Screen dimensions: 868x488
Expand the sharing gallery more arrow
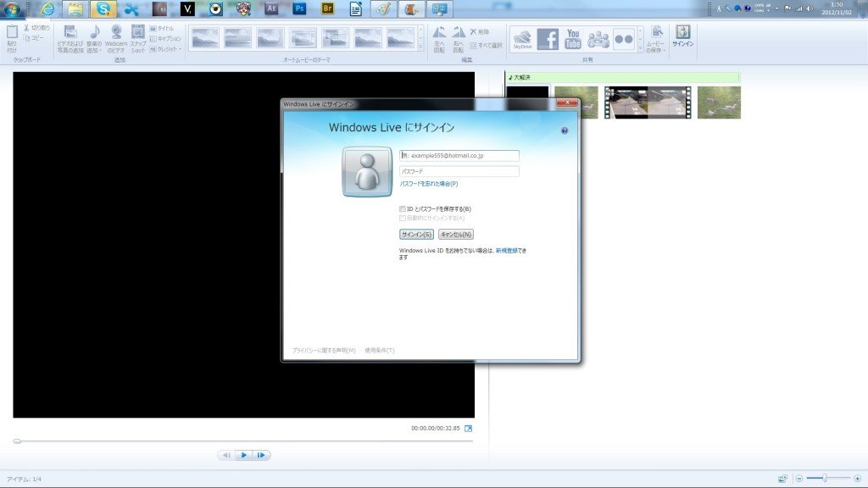(641, 48)
